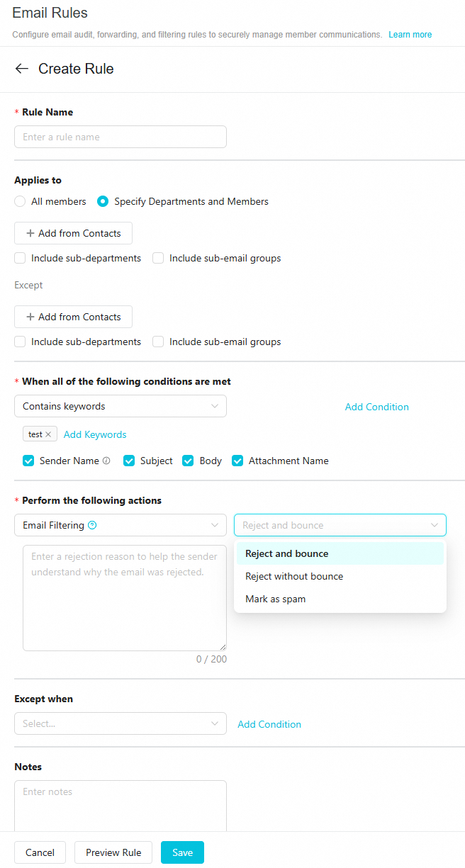Uncheck the Attachment Name checkbox
Viewport: 465px width, 868px height.
pyautogui.click(x=237, y=461)
